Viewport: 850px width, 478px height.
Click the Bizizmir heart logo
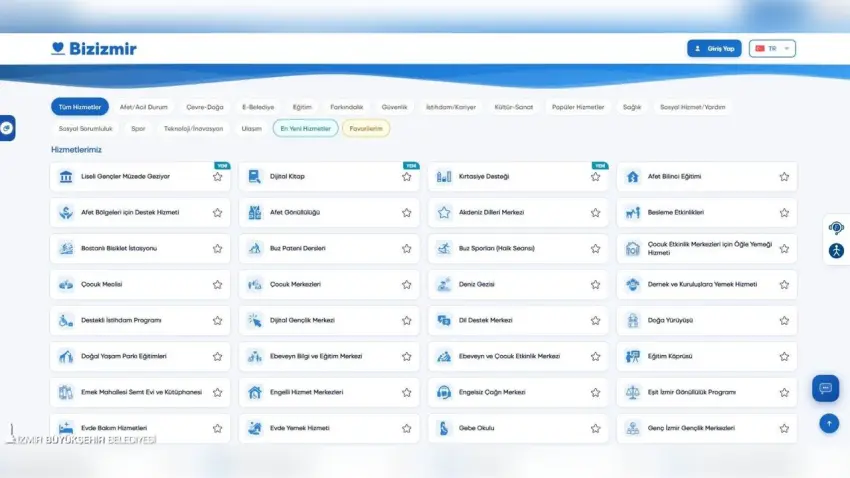coord(58,48)
